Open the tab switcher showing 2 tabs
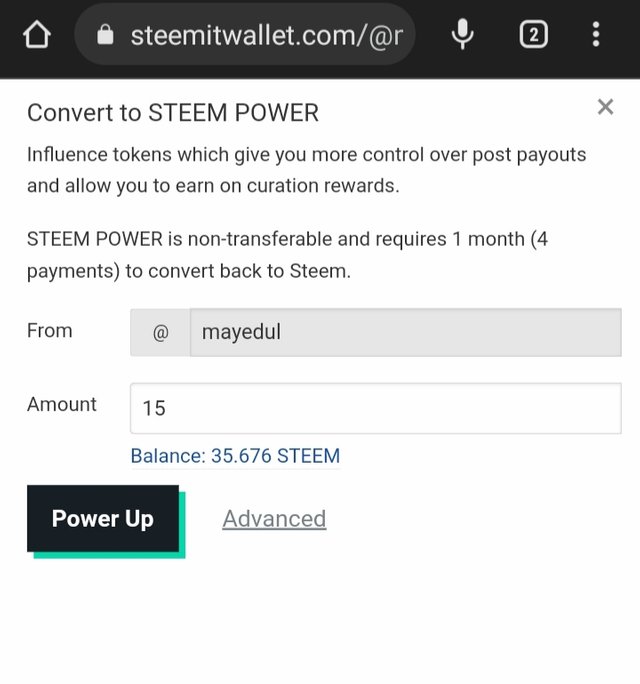Screen dimensions: 640x684 (x=533, y=36)
